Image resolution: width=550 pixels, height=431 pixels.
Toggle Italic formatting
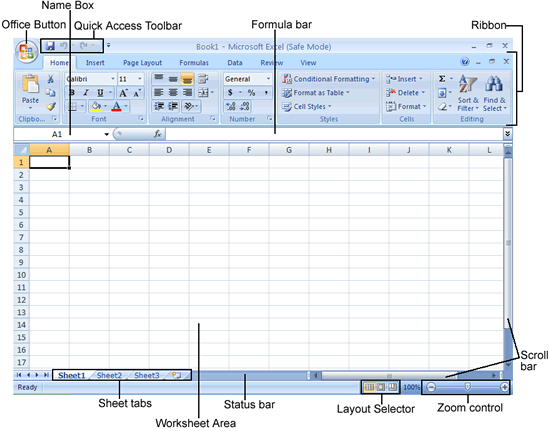coord(86,93)
